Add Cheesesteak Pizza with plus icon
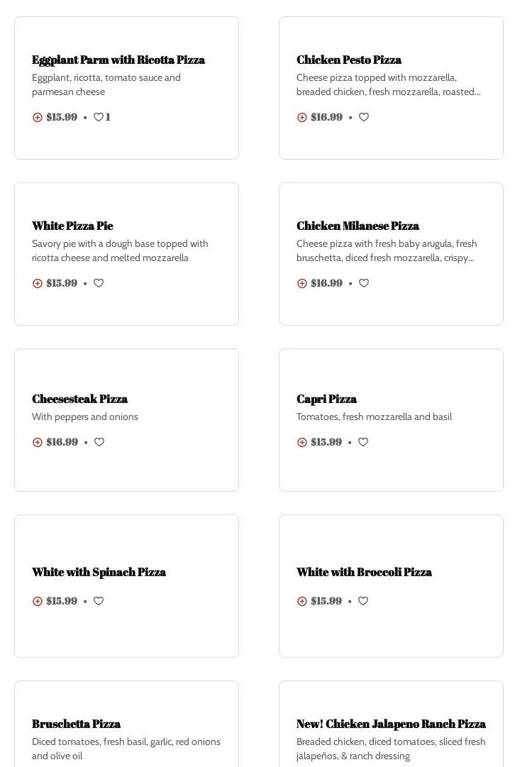 pos(38,442)
